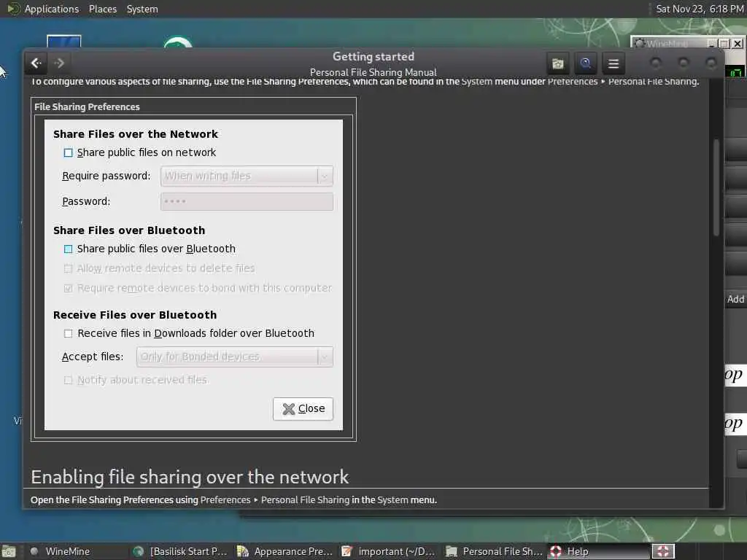Minimize the WineMine window
This screenshot has width=747, height=560.
coord(712,43)
